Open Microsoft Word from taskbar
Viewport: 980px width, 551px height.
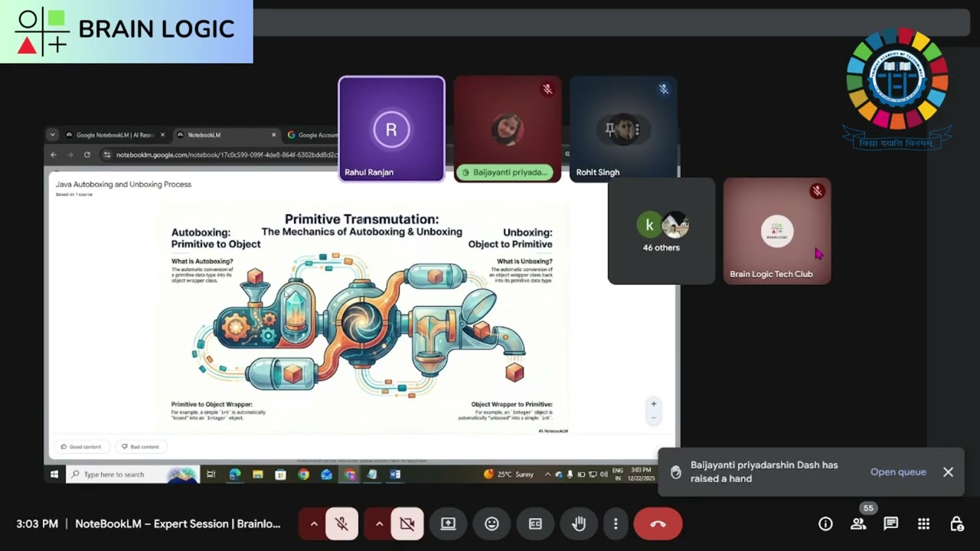395,474
